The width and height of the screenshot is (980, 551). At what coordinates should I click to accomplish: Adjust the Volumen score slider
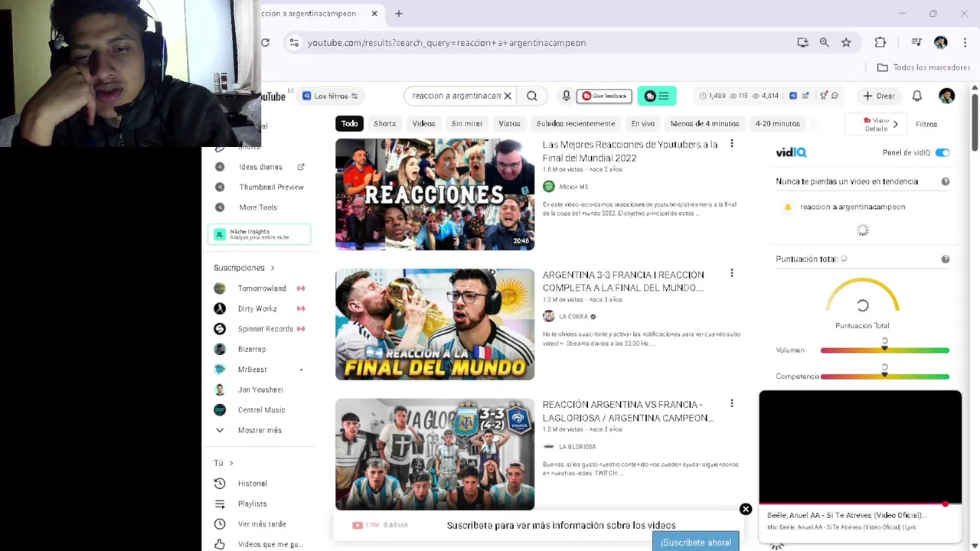coord(885,350)
